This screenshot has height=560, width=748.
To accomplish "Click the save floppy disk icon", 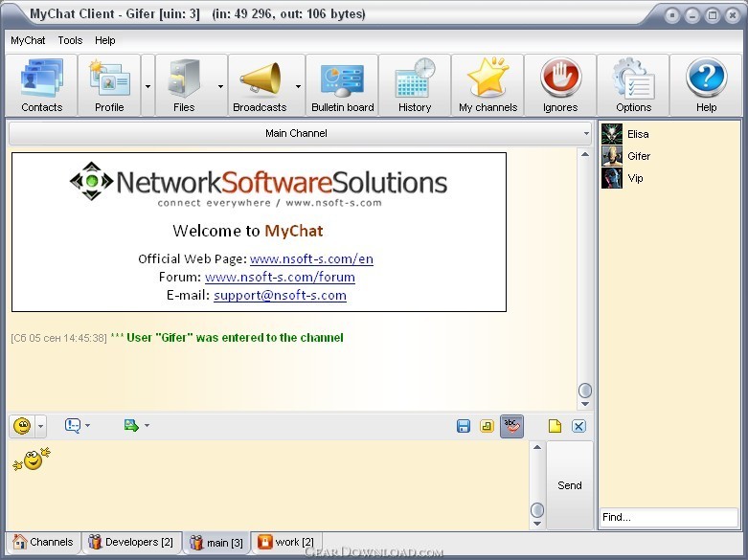I will (x=464, y=426).
